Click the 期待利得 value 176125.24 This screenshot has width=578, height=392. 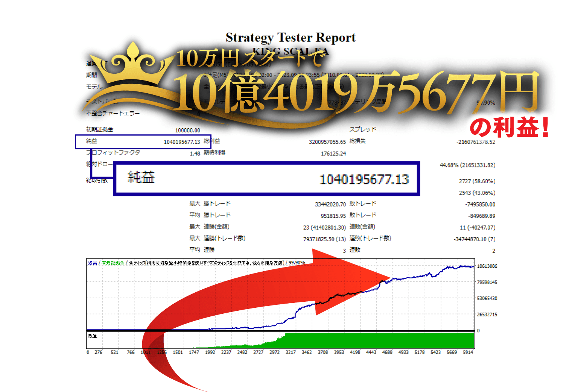[333, 153]
